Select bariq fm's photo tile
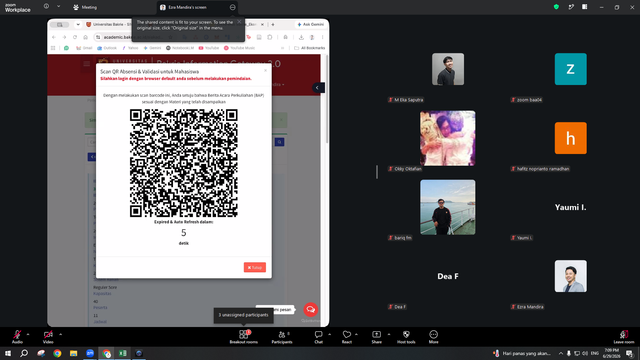 point(448,207)
